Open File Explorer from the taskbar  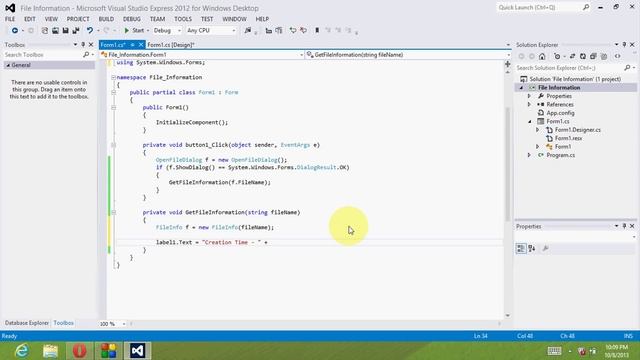click(x=51, y=351)
